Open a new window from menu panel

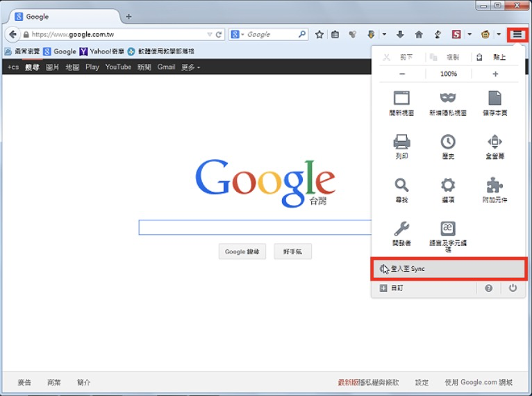click(401, 104)
